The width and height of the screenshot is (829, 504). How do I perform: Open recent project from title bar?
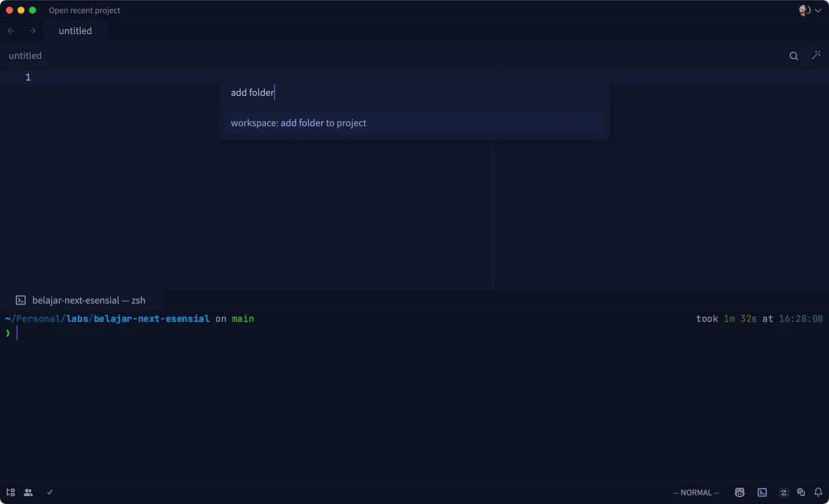(85, 10)
